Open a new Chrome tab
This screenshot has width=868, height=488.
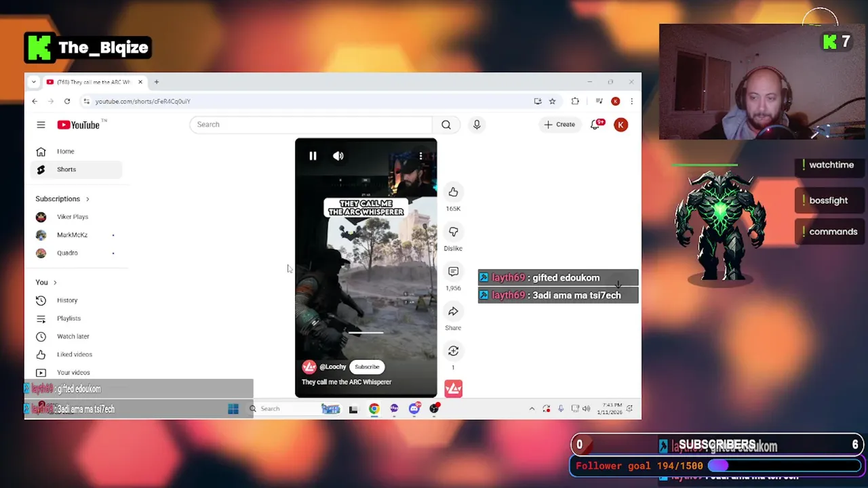[x=156, y=82]
